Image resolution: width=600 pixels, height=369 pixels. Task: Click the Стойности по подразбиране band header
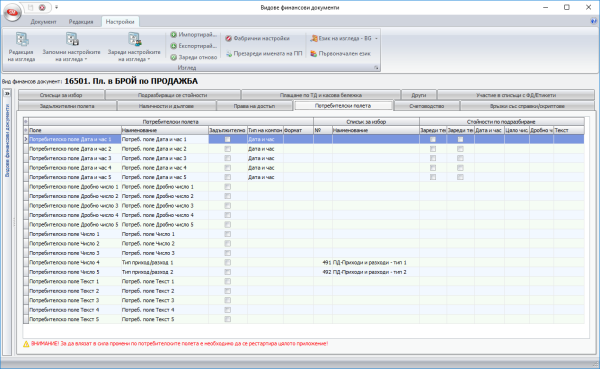(502, 122)
